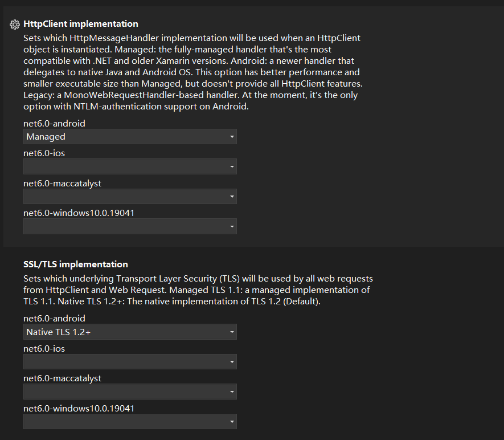
Task: Click the SSL/TLS implementation heading
Action: pyautogui.click(x=74, y=264)
